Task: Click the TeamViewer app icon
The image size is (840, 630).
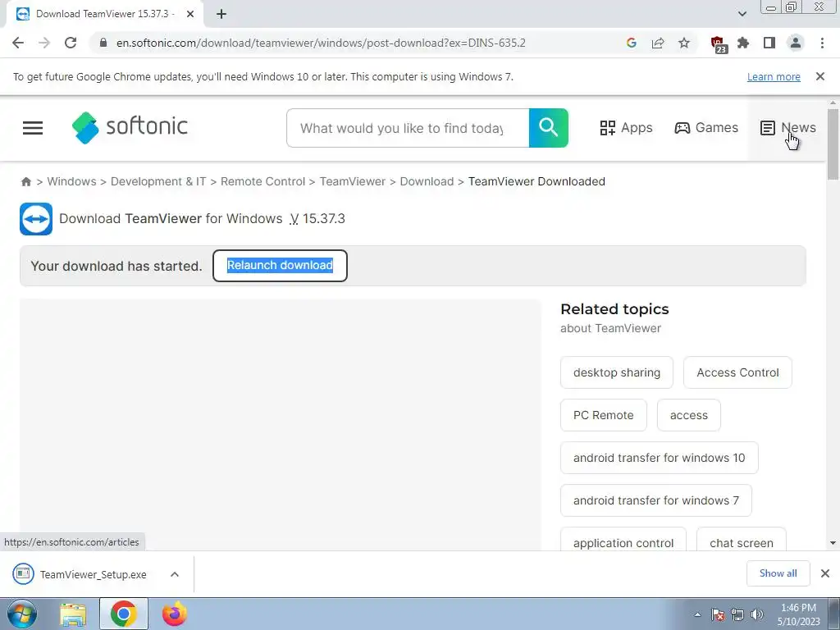Action: pos(36,218)
